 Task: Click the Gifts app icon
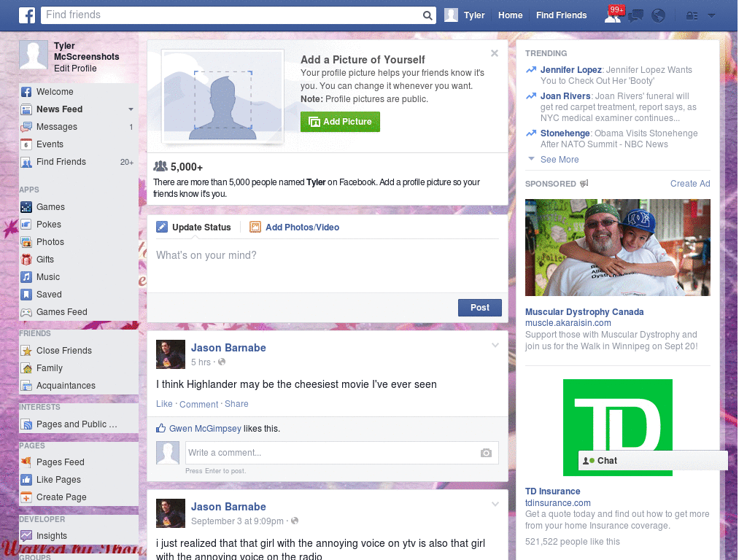[x=26, y=260]
